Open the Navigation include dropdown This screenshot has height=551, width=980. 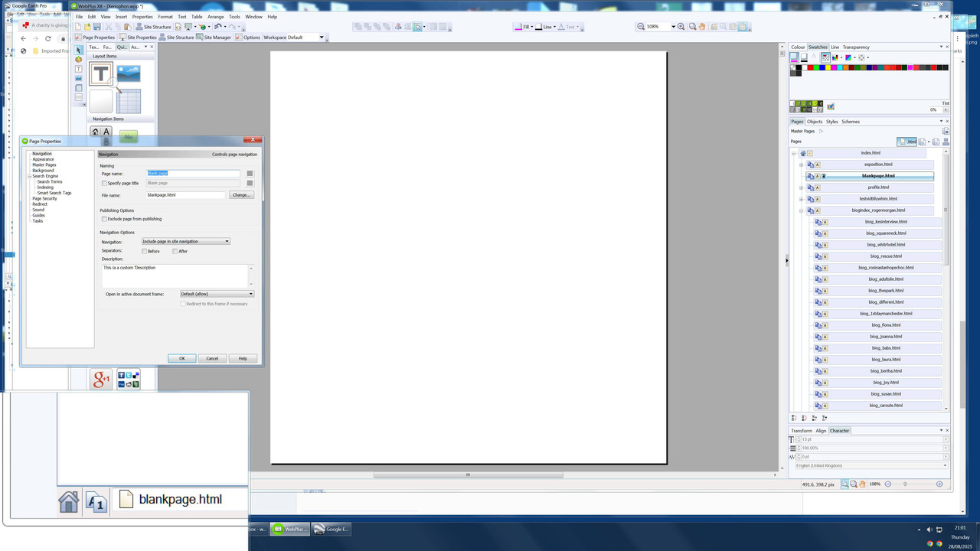pos(185,241)
